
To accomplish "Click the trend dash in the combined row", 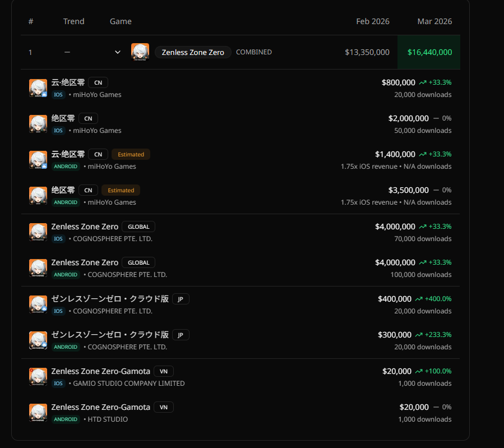I will (x=67, y=52).
